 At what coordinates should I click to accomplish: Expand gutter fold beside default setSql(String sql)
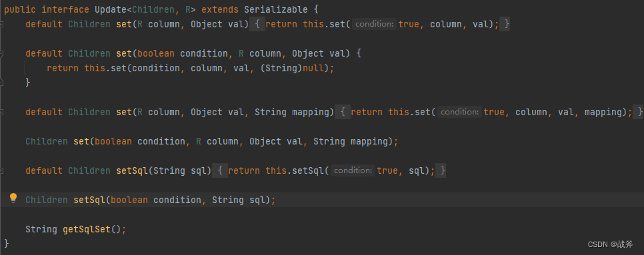(x=1, y=170)
